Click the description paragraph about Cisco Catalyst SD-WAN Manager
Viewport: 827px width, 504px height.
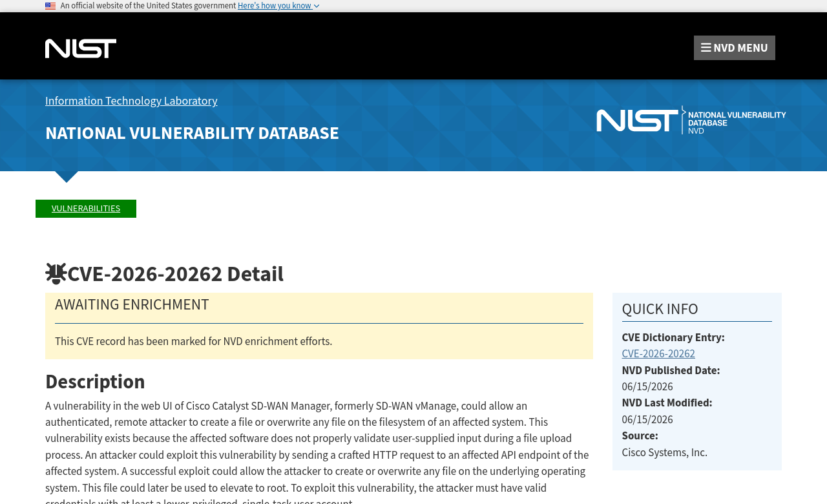(x=317, y=451)
